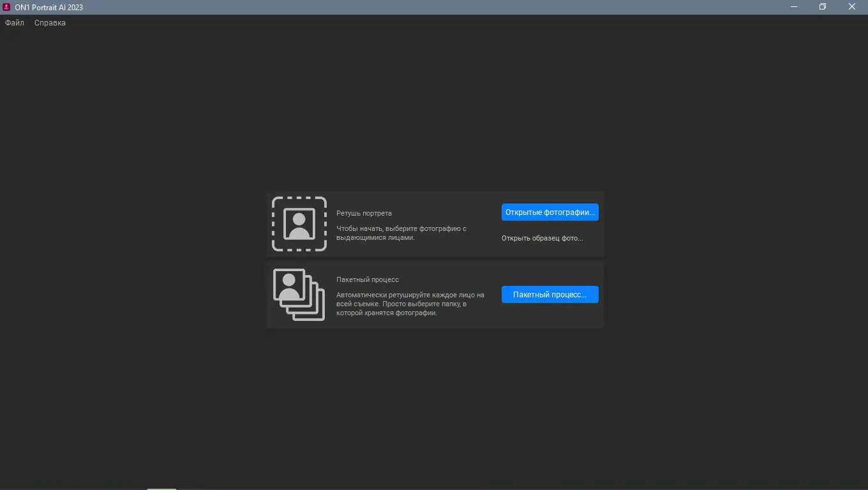Click the ON1 Portrait AI 2023 title text

(49, 6)
